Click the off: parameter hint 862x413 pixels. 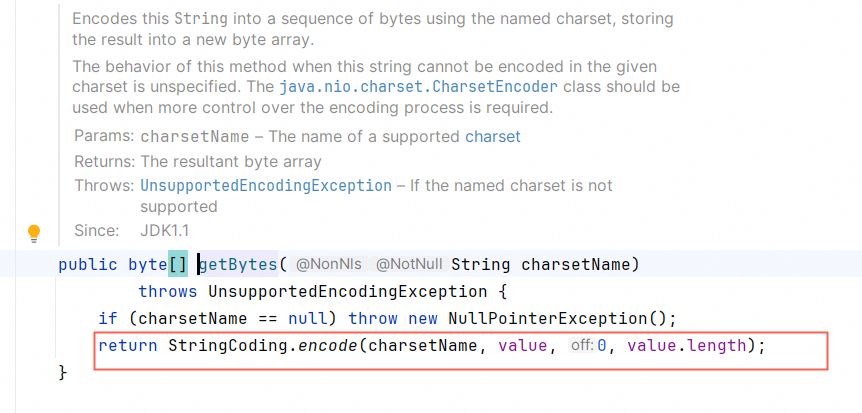click(582, 345)
